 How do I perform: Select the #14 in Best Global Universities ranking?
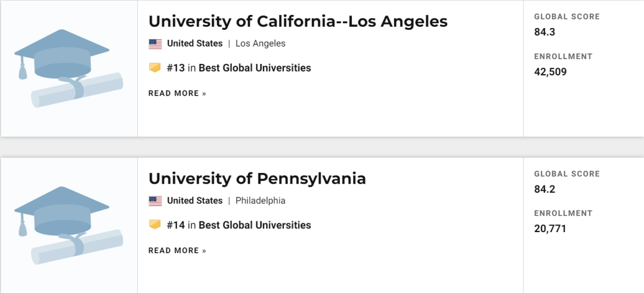coord(239,225)
